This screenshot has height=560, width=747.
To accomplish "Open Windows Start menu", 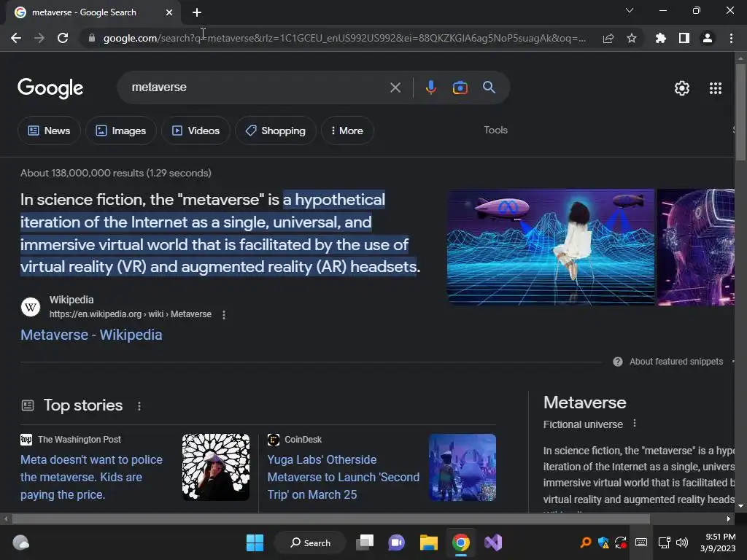I will (x=255, y=542).
